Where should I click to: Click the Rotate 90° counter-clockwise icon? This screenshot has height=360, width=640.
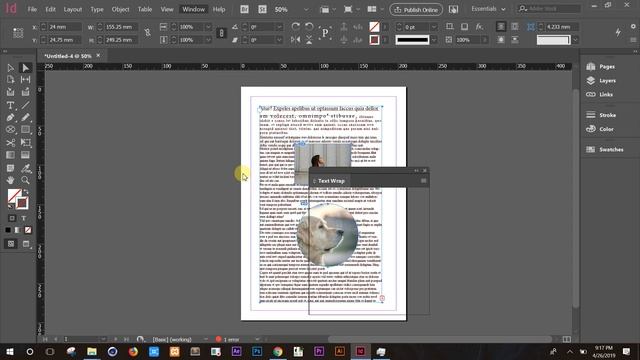click(x=309, y=27)
